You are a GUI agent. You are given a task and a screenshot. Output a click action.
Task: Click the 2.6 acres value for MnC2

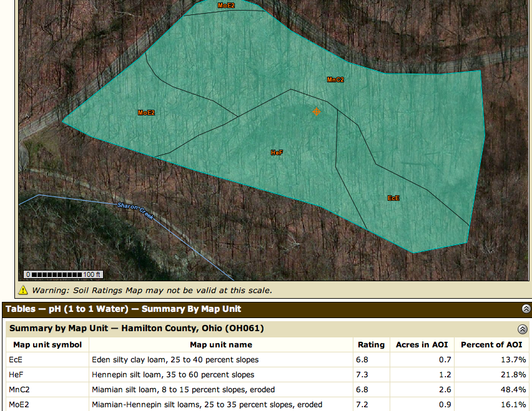coord(445,390)
